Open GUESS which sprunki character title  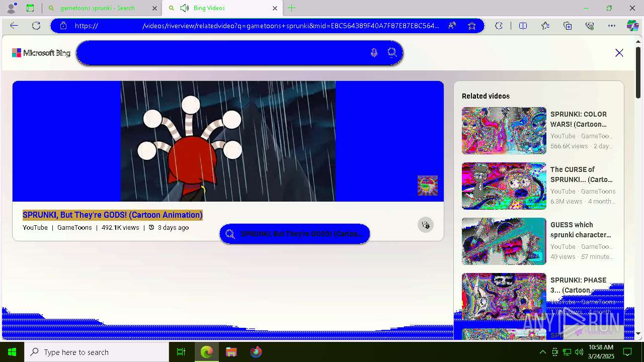click(x=581, y=230)
